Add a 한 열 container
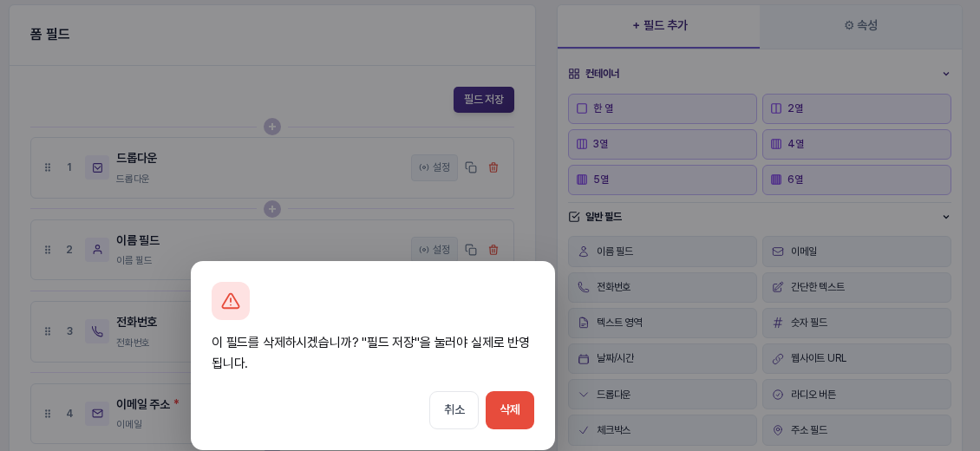The height and width of the screenshot is (451, 980). (x=663, y=108)
